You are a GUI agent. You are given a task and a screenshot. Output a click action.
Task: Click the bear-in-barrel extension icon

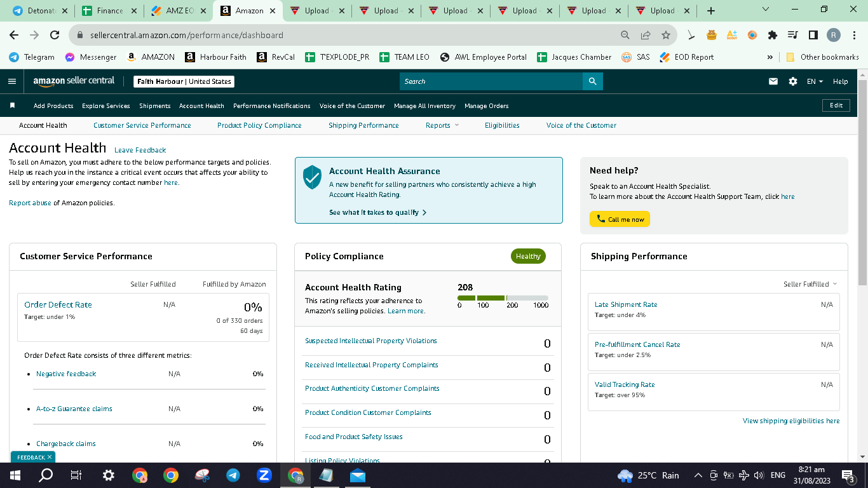[x=712, y=35]
